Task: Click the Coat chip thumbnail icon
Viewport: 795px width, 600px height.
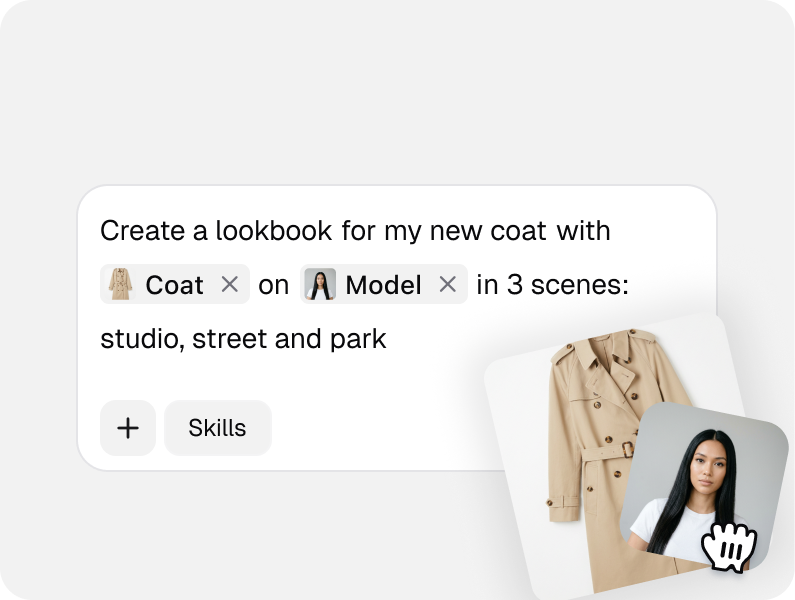Action: (x=120, y=284)
